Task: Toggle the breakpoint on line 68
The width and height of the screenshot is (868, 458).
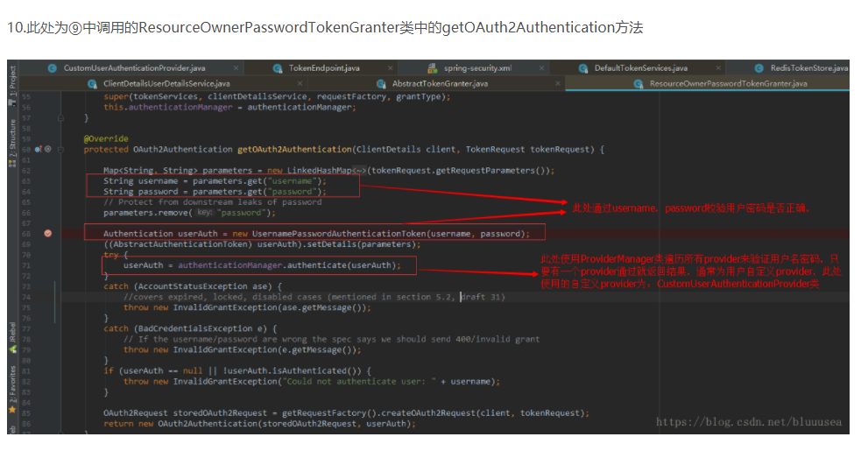Action: coord(47,234)
